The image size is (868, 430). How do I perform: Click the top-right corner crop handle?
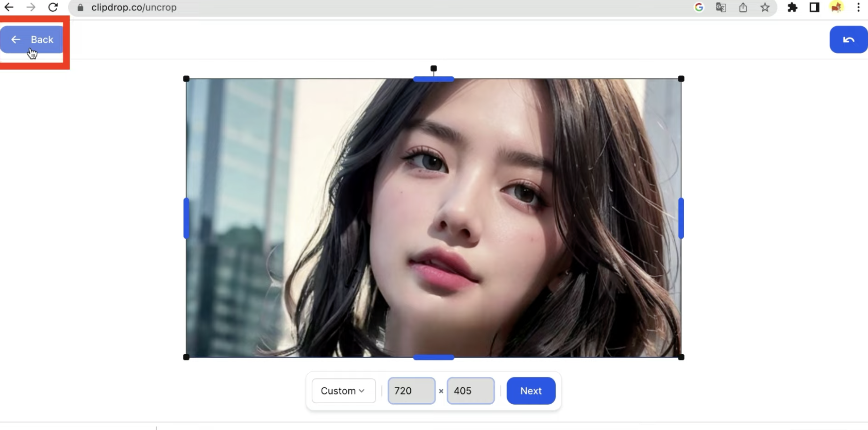681,79
